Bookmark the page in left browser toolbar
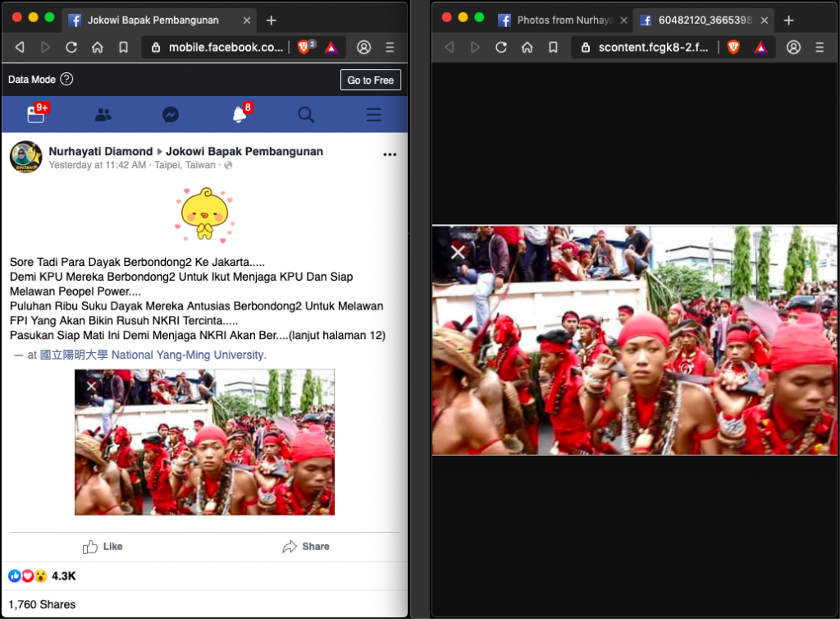Viewport: 840px width, 619px height. (123, 48)
